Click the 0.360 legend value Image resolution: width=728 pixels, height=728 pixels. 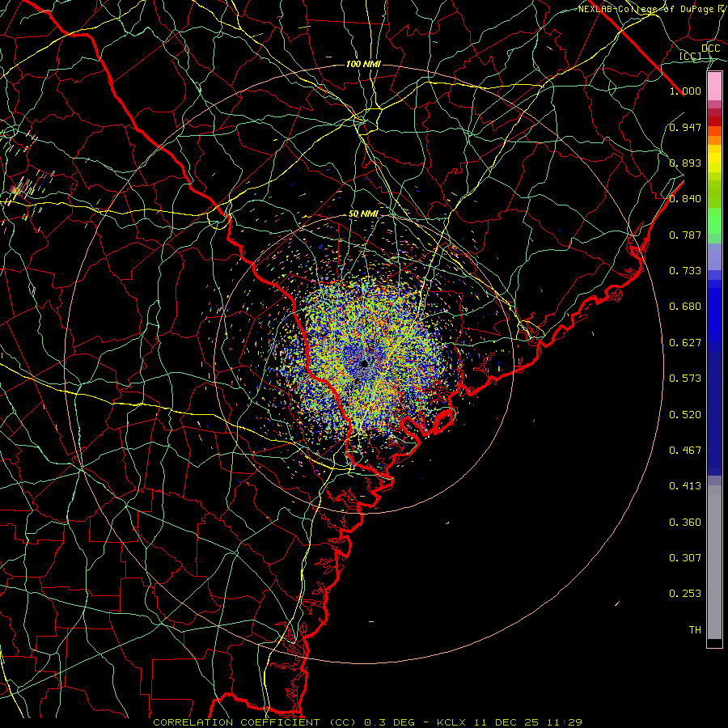685,523
